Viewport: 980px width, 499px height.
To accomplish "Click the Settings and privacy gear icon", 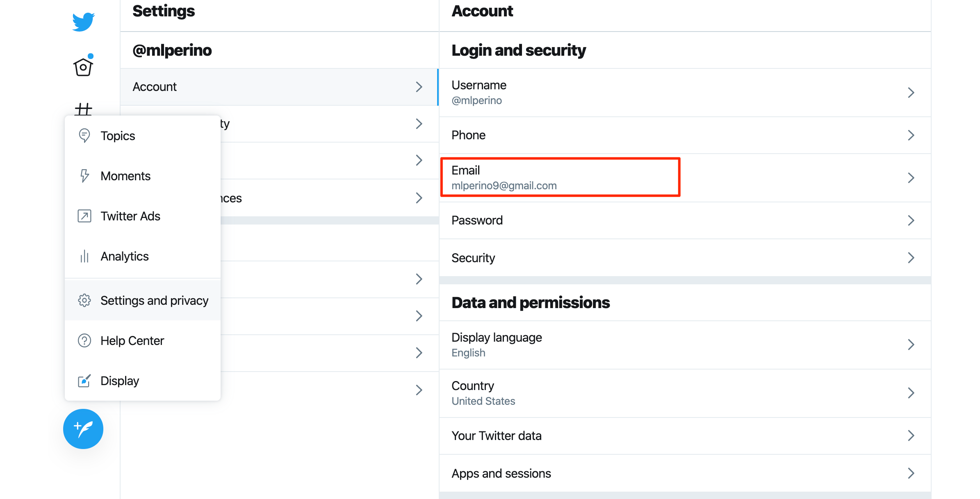I will (x=84, y=300).
